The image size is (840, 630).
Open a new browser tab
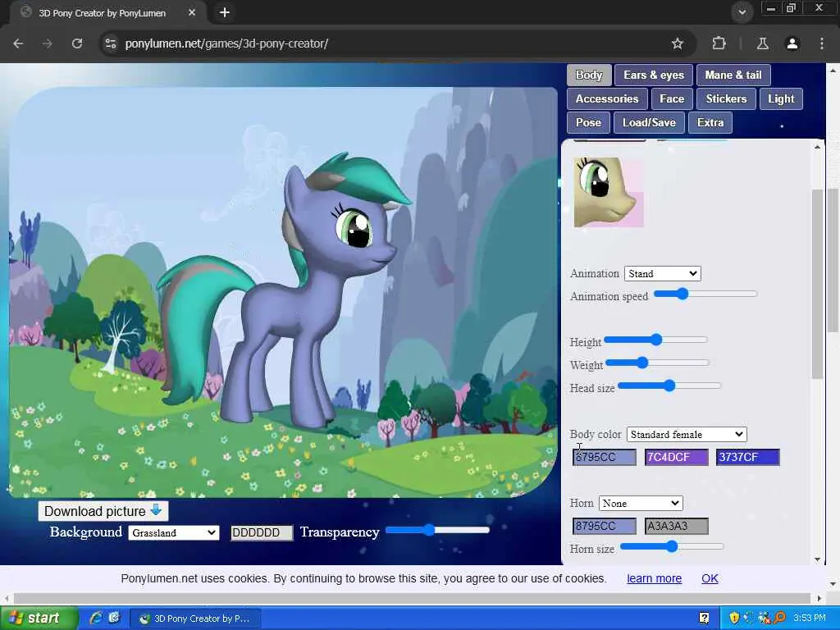click(225, 12)
